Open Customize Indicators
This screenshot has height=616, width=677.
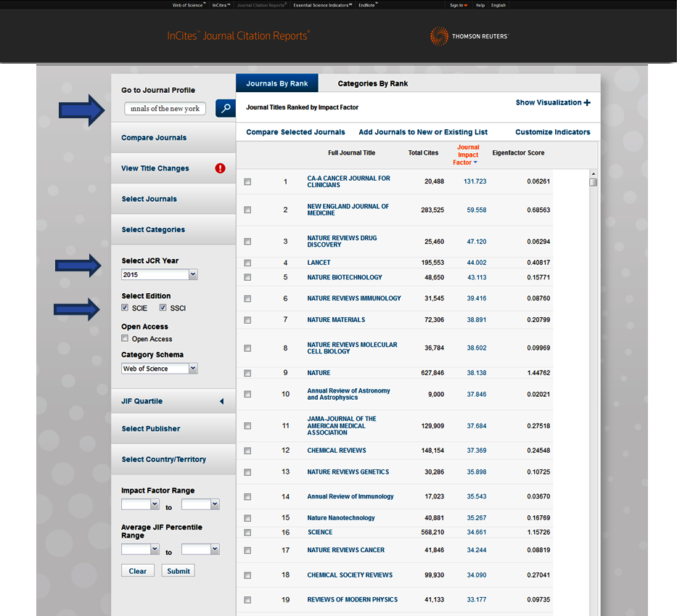tap(553, 132)
